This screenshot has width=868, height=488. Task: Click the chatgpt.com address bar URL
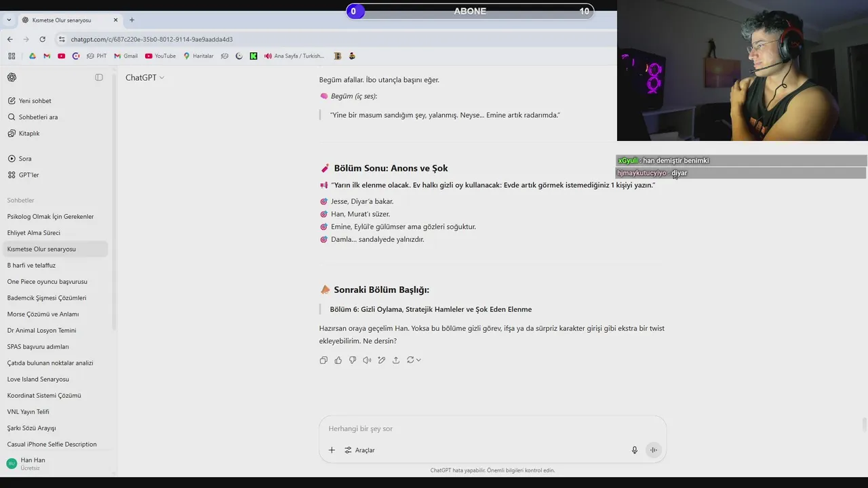click(152, 39)
